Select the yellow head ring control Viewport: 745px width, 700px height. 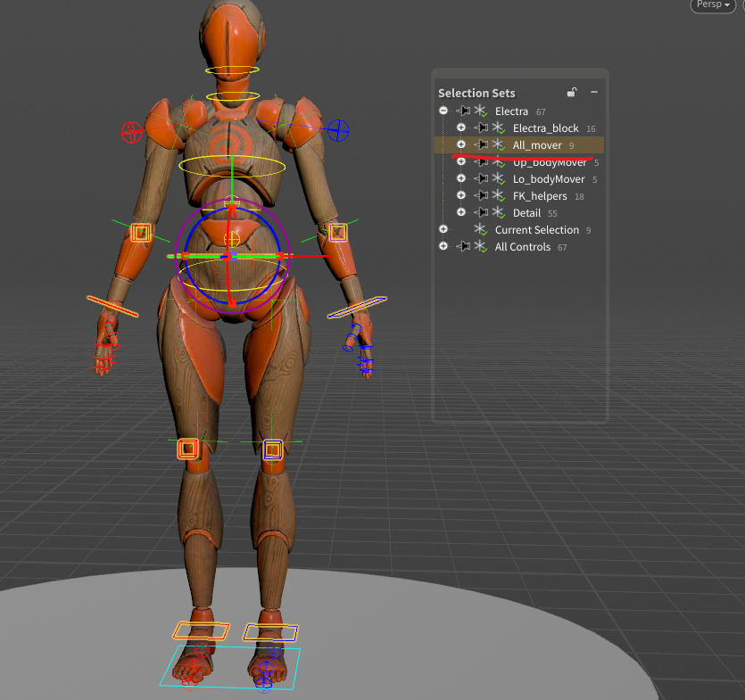(x=232, y=70)
